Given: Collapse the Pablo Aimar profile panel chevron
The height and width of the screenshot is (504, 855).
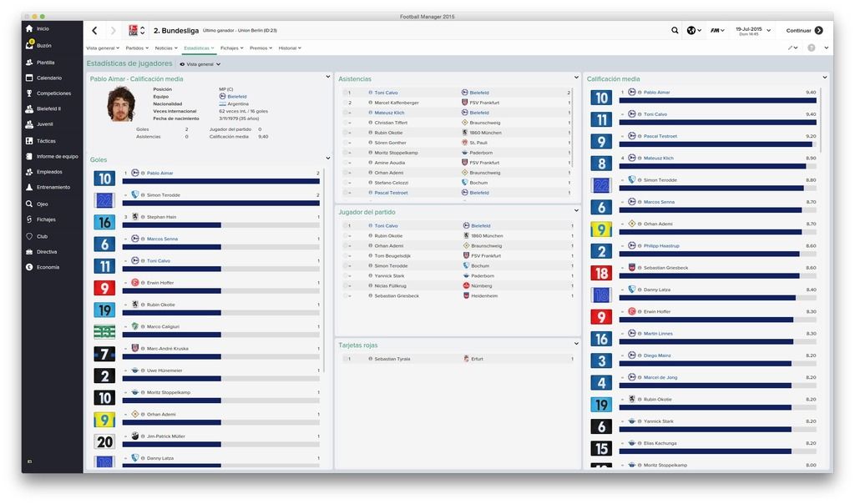Looking at the screenshot, I should point(327,77).
